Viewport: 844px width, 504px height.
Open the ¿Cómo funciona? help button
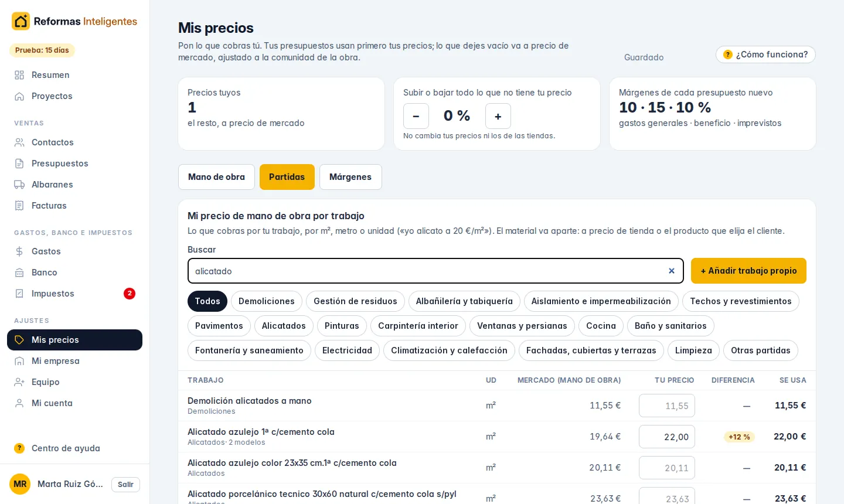tap(765, 55)
